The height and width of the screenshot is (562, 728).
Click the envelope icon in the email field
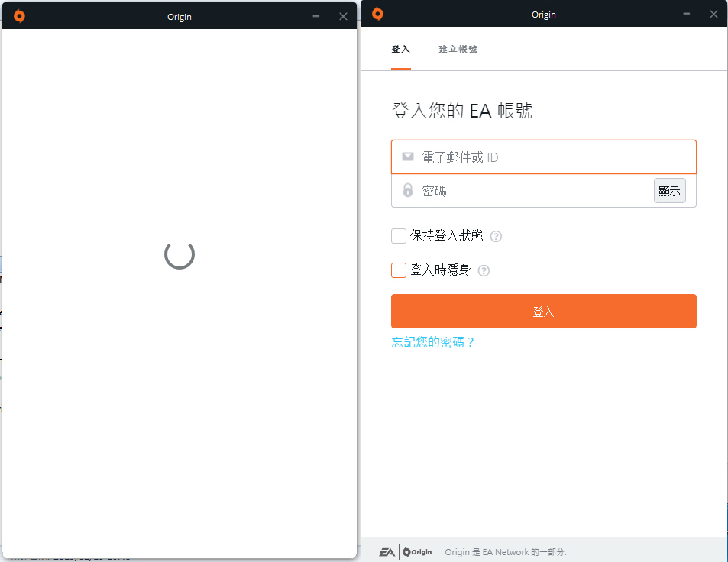(x=407, y=156)
